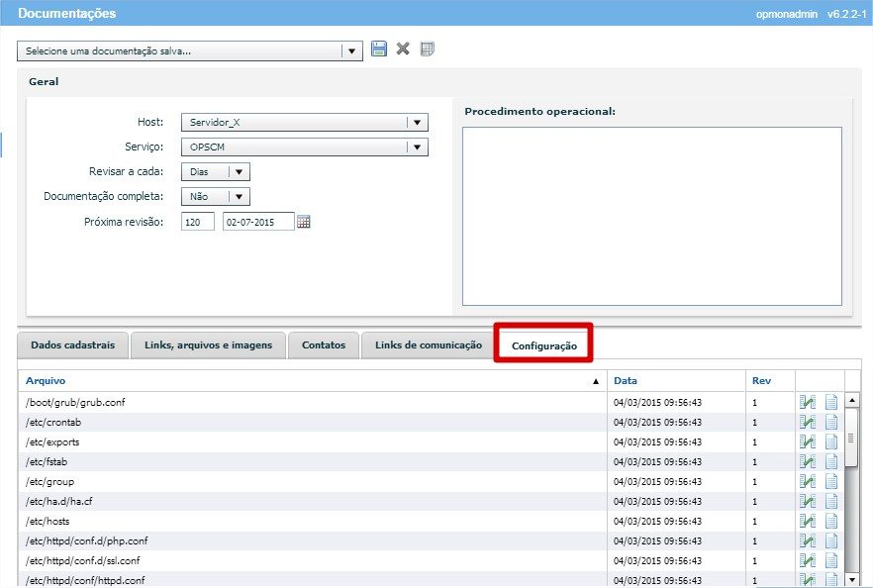Click the save documentation floppy disk icon
Image resolution: width=873 pixels, height=588 pixels.
click(x=379, y=49)
